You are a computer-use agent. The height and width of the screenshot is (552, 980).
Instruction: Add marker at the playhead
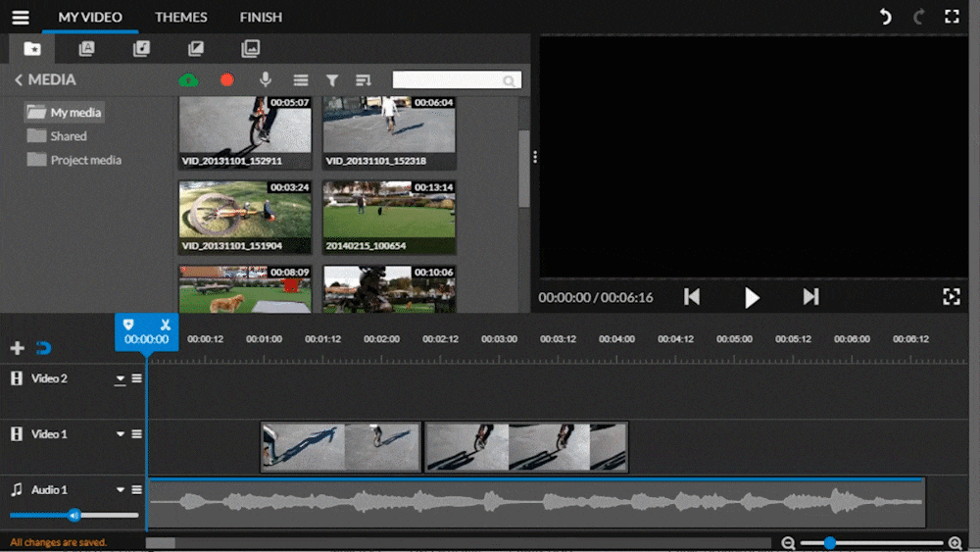[128, 324]
